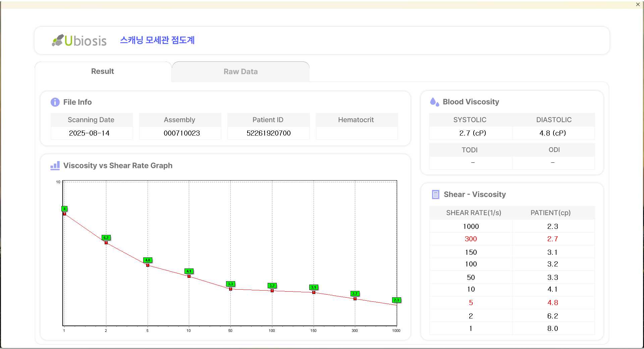Click the Blood Viscosity droplet icon

pyautogui.click(x=434, y=102)
